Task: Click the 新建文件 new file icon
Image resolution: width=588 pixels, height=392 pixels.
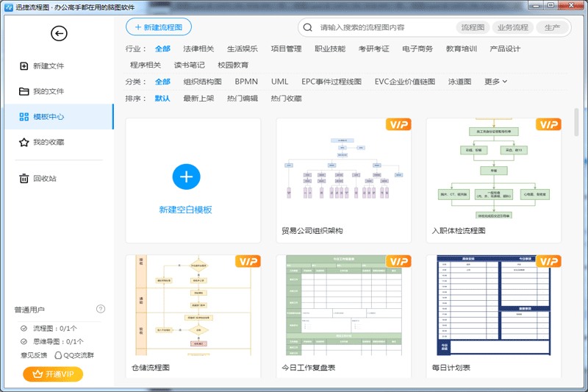Action: 24,66
